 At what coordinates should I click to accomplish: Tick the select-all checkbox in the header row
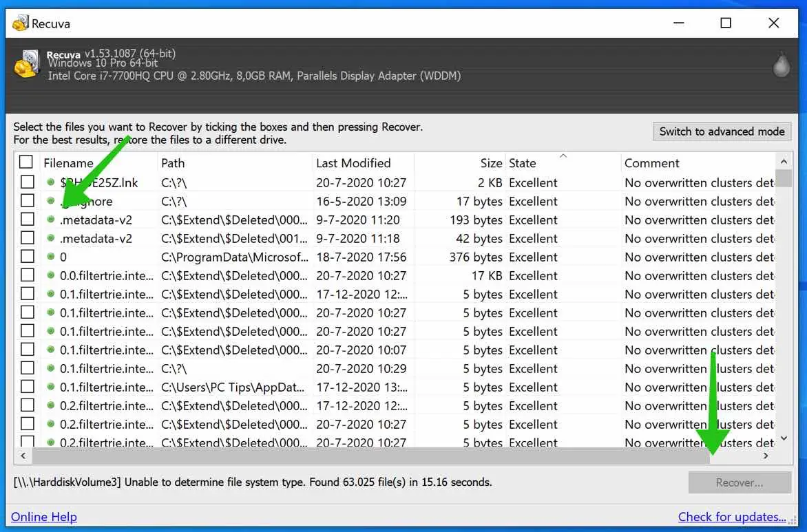pos(25,162)
